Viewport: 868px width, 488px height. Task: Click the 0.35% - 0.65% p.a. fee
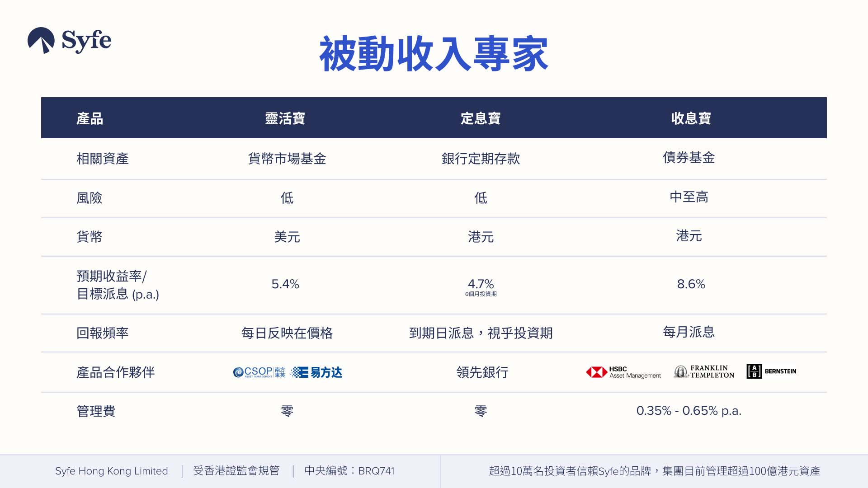[689, 411]
